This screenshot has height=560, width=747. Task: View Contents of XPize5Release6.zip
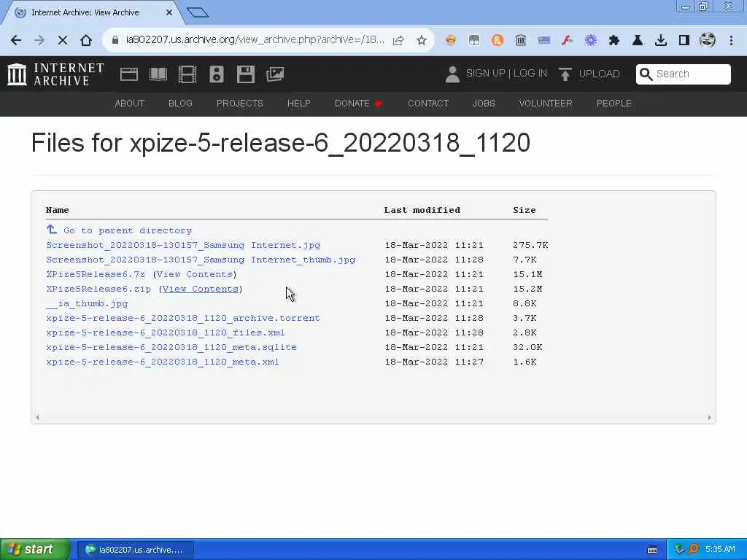point(201,289)
